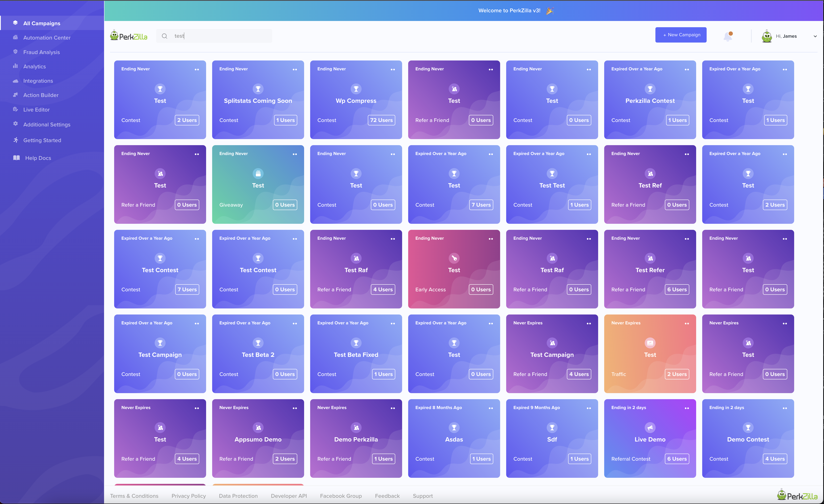The width and height of the screenshot is (824, 504).
Task: Click the Feedback footer link
Action: click(x=387, y=496)
